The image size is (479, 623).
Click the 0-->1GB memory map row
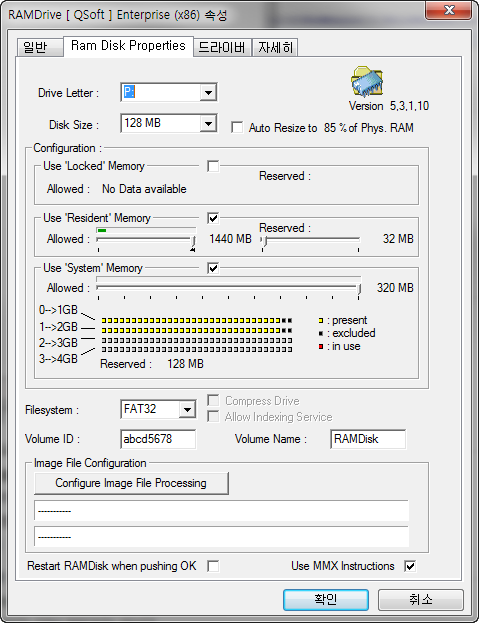(197, 320)
